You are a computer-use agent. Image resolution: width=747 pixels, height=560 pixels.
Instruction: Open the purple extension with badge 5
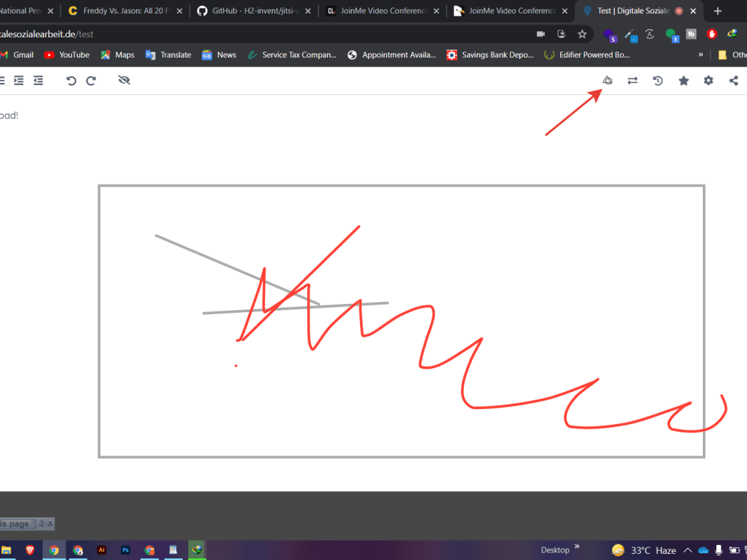point(610,35)
